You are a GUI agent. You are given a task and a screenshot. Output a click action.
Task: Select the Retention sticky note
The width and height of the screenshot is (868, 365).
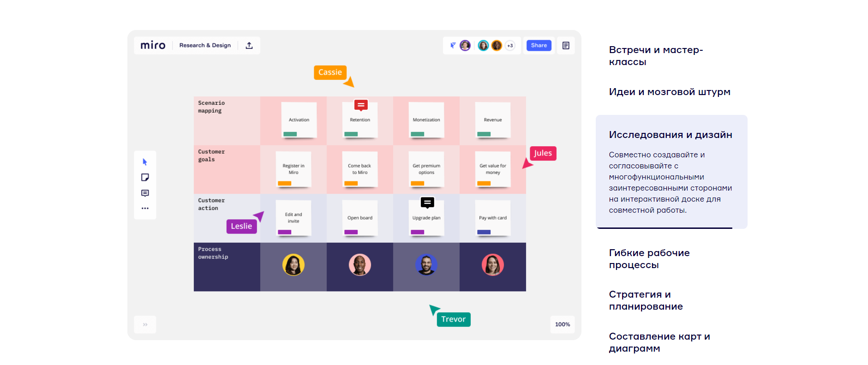pos(360,121)
